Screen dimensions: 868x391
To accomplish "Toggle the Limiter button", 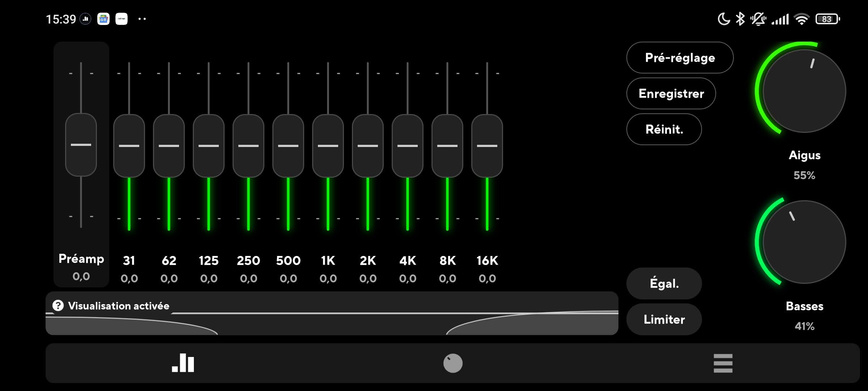I will tap(664, 319).
